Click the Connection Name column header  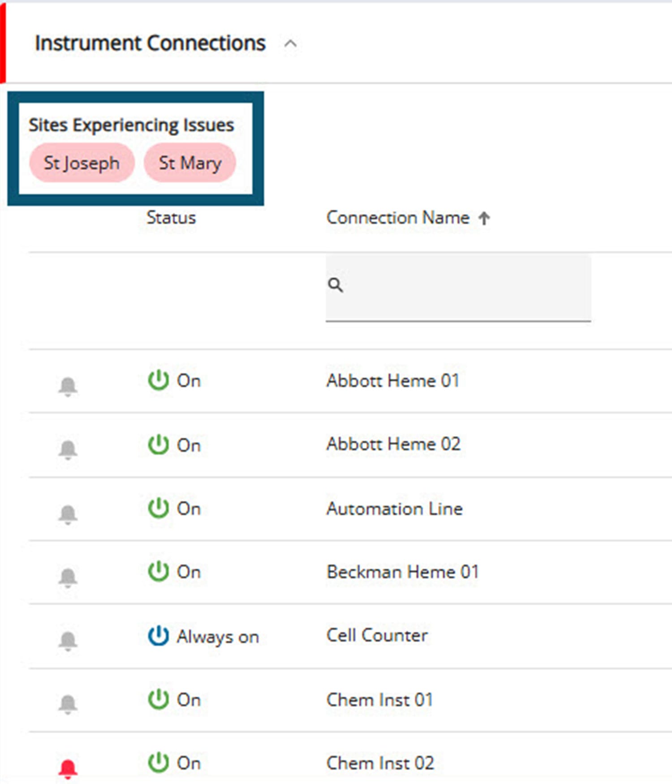[x=397, y=218]
